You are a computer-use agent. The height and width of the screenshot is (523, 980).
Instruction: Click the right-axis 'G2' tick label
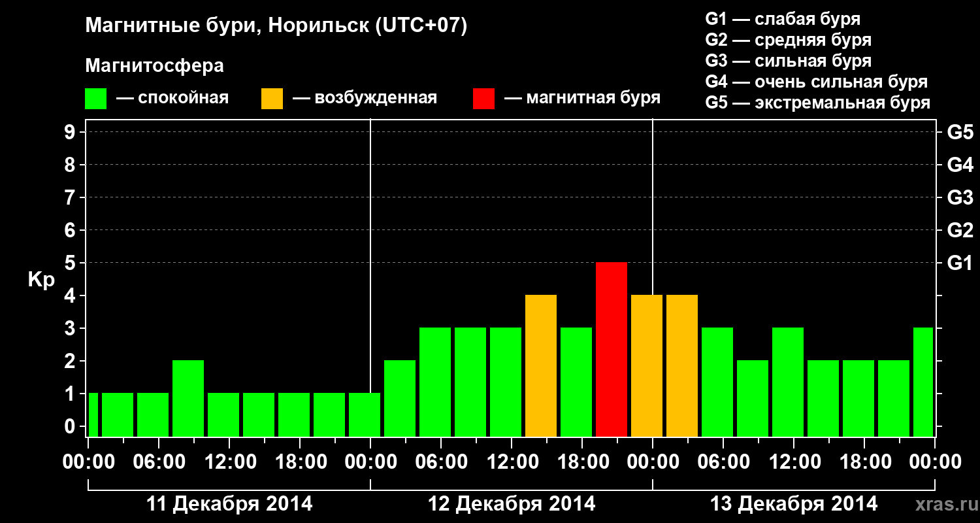coord(960,230)
